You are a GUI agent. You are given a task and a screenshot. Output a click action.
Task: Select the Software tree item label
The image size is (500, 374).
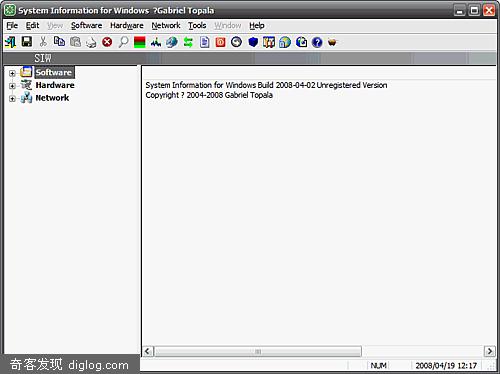(x=54, y=72)
